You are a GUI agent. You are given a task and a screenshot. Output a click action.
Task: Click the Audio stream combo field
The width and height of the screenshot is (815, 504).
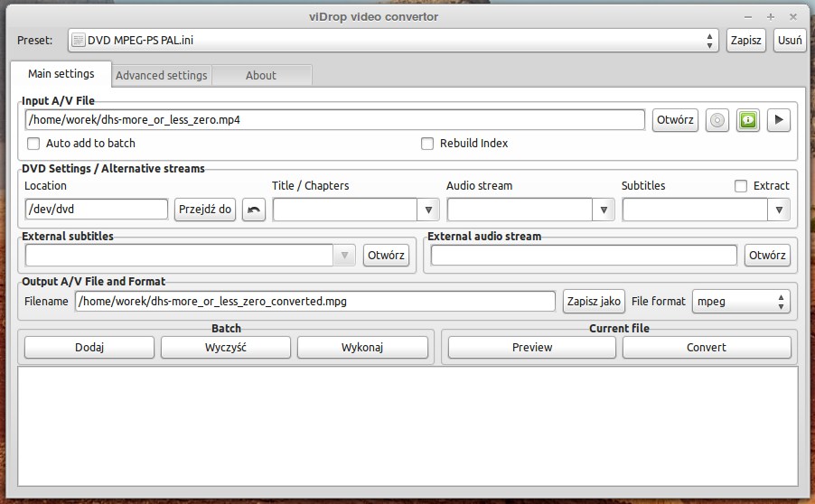(520, 210)
